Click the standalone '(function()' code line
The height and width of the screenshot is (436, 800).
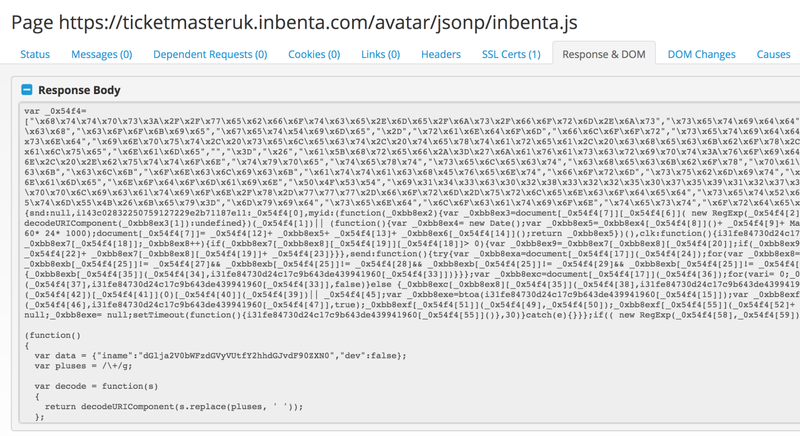click(53, 336)
